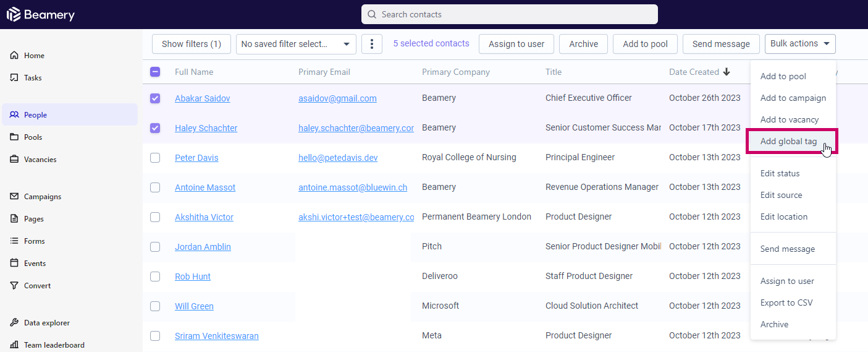Click Archive toolbar button

[584, 44]
